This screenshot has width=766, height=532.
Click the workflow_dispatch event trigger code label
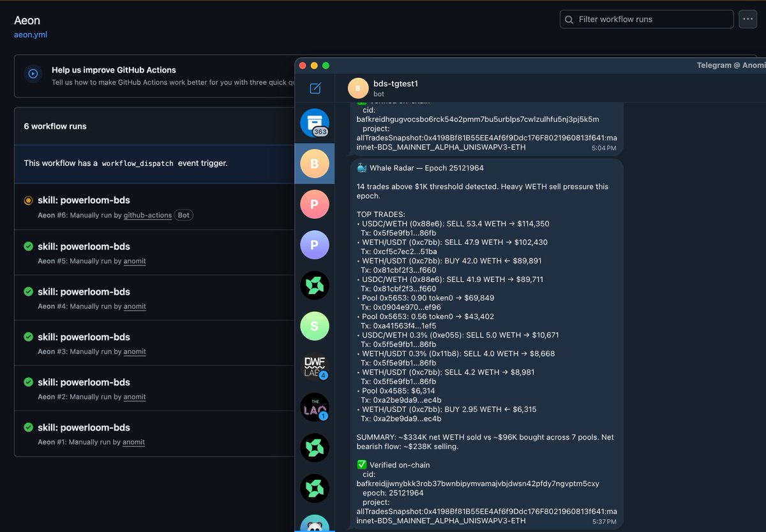(137, 163)
